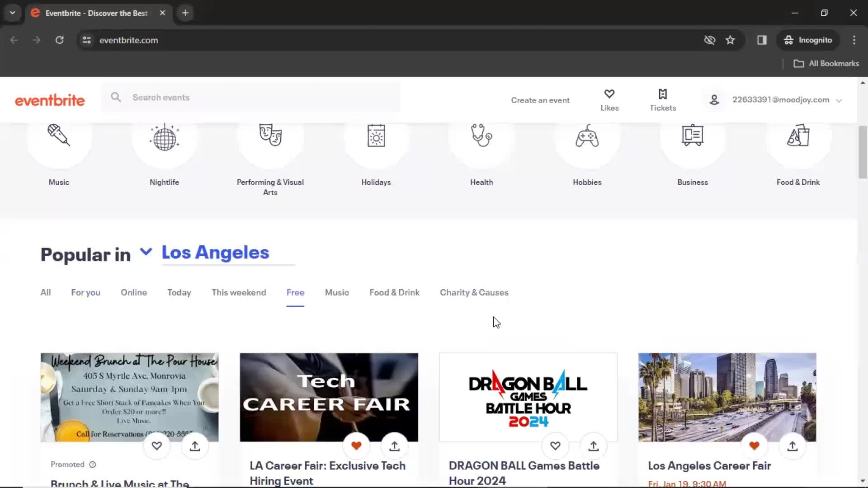
Task: Open the Health stethoscope category icon
Action: pyautogui.click(x=481, y=135)
